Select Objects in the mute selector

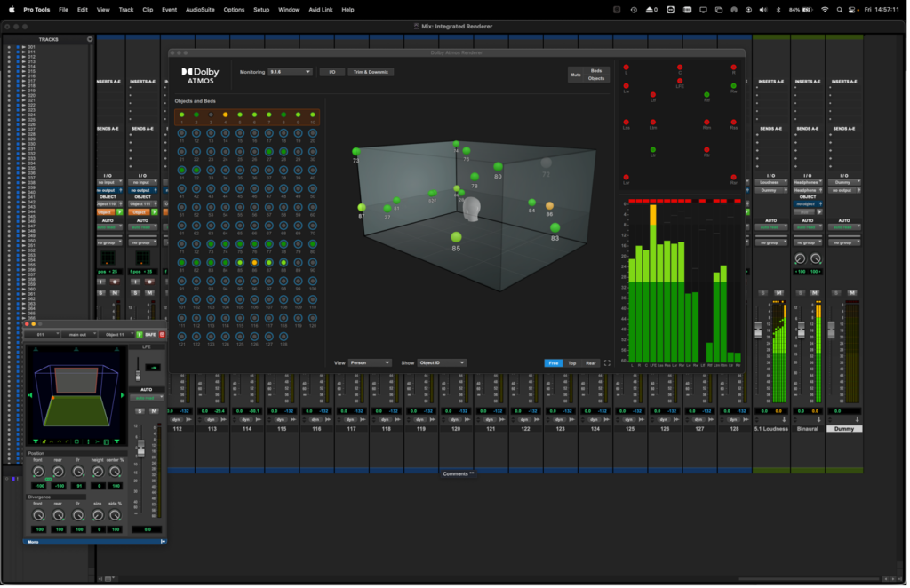point(596,78)
